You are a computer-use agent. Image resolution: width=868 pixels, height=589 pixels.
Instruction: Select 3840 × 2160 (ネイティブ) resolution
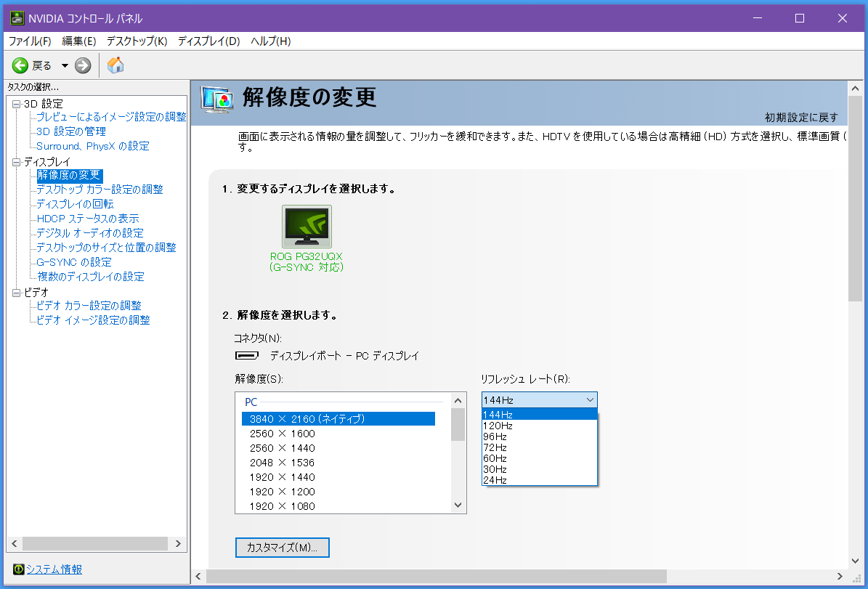tap(338, 419)
